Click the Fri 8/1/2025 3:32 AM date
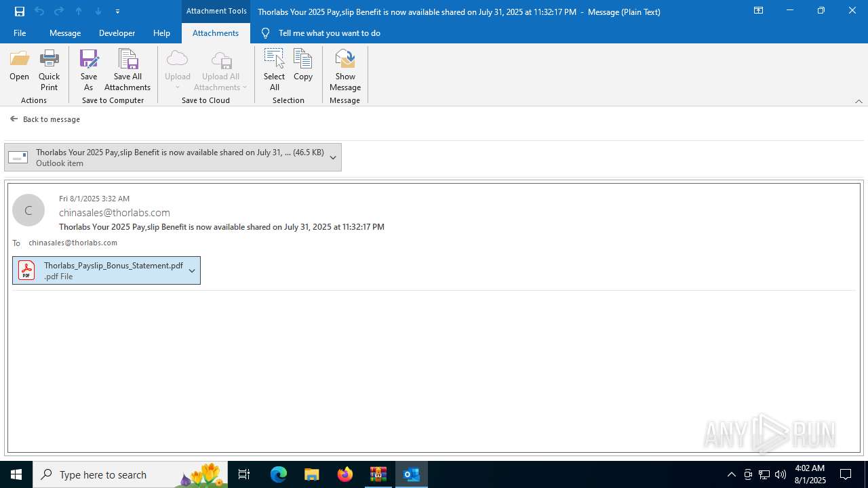This screenshot has height=488, width=868. click(94, 199)
